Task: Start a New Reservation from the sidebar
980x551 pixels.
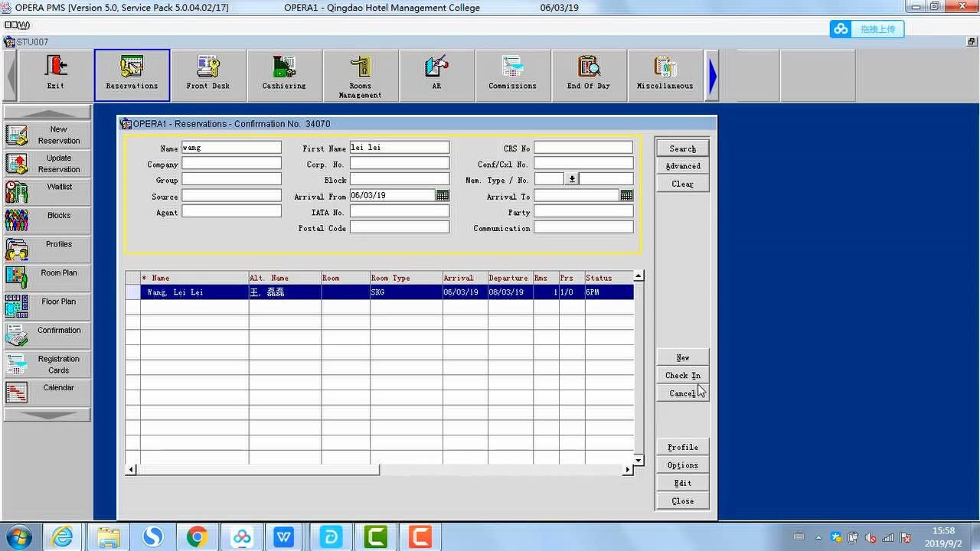Action: coord(47,135)
